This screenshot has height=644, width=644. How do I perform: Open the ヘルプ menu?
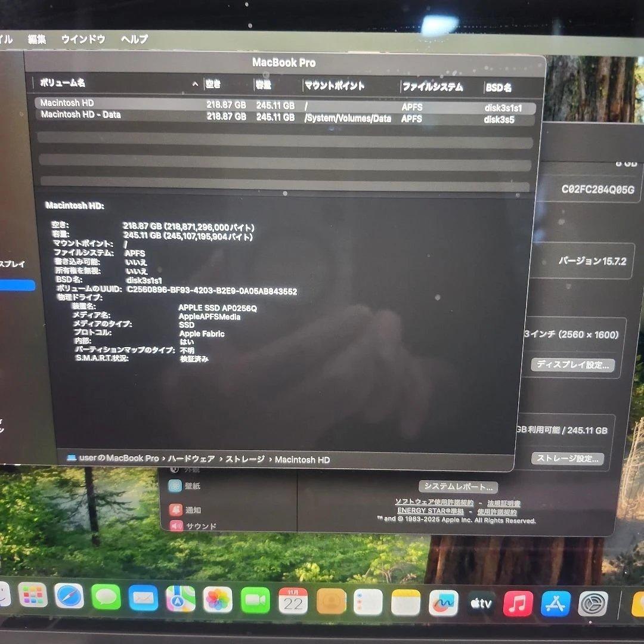click(132, 40)
